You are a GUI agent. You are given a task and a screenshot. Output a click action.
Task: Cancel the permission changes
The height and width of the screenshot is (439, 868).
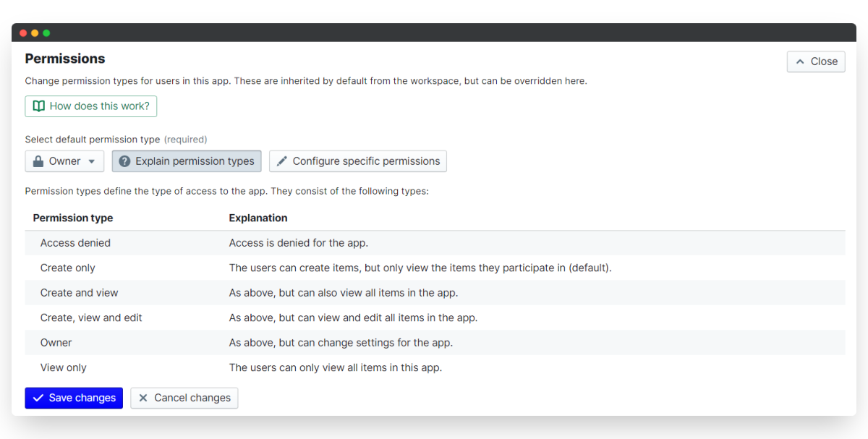tap(184, 398)
